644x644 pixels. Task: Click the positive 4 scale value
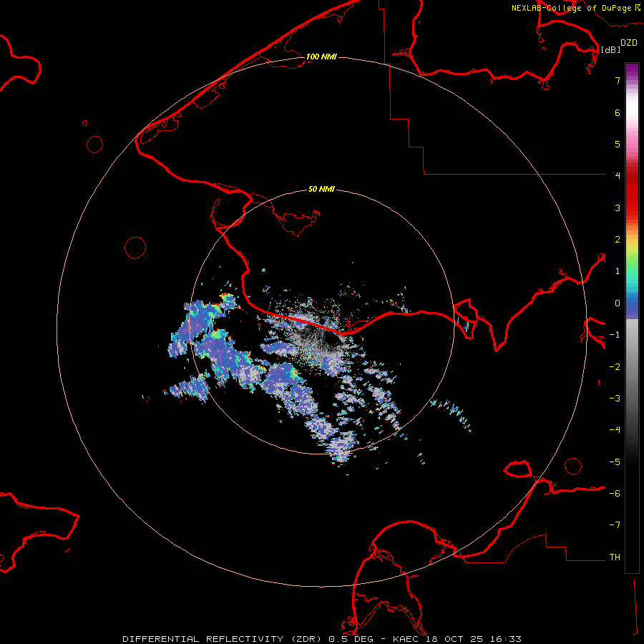pyautogui.click(x=618, y=176)
